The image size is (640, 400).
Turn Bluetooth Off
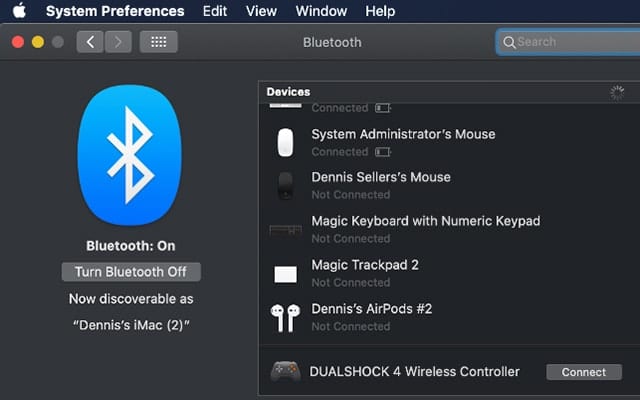[130, 272]
